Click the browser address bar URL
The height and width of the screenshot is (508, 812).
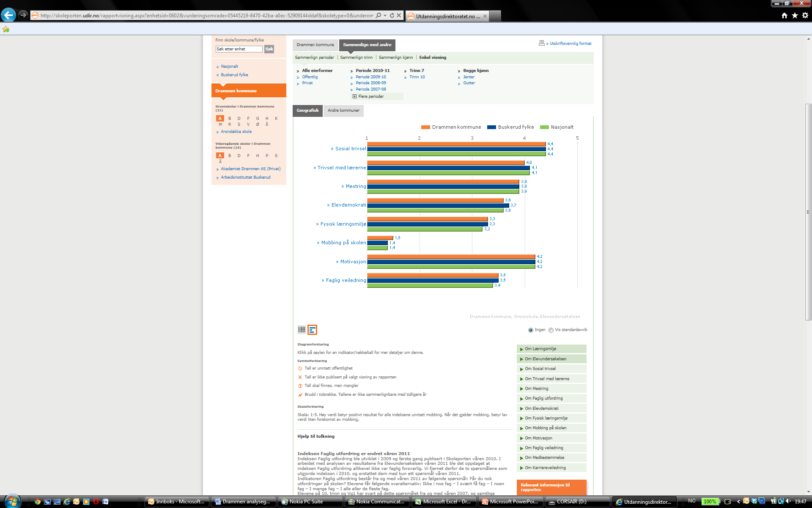pos(206,16)
